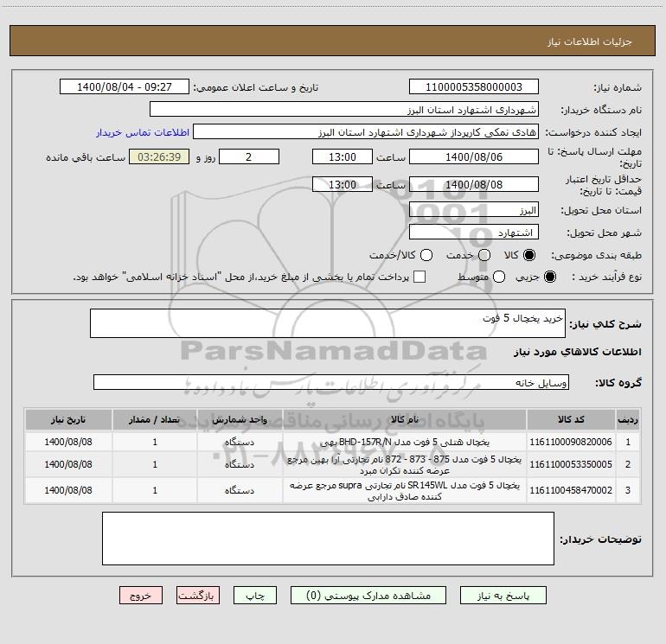Click the شماره نیاز field 1100005358000003
This screenshot has height=644, width=666.
(474, 87)
